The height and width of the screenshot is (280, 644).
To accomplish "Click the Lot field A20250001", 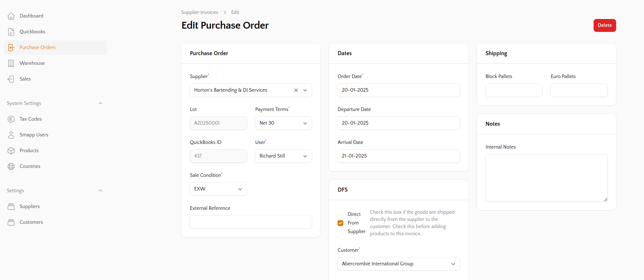I will click(x=218, y=123).
